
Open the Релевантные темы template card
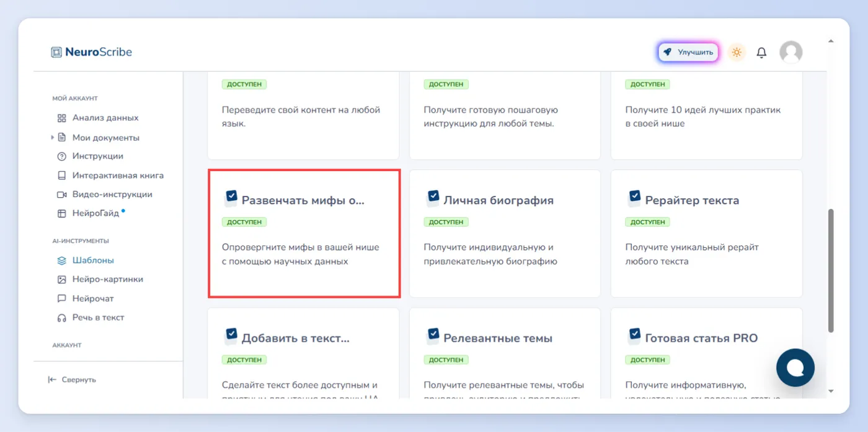(x=505, y=353)
